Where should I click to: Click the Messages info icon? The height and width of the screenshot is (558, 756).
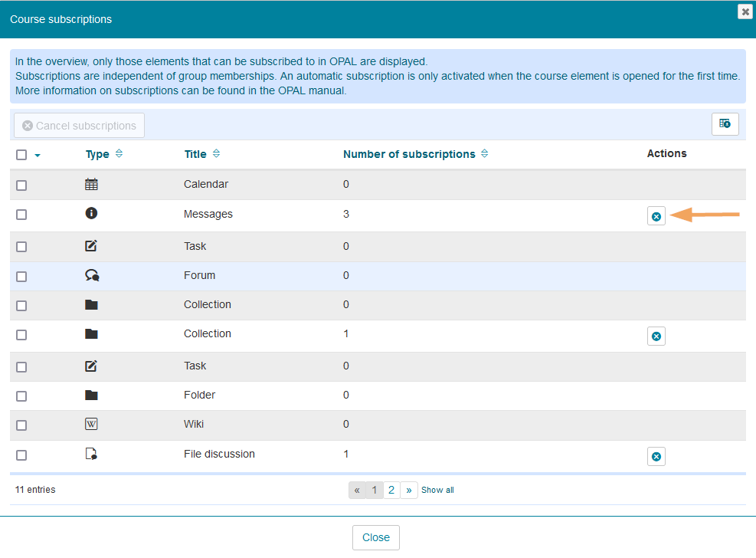pos(91,214)
